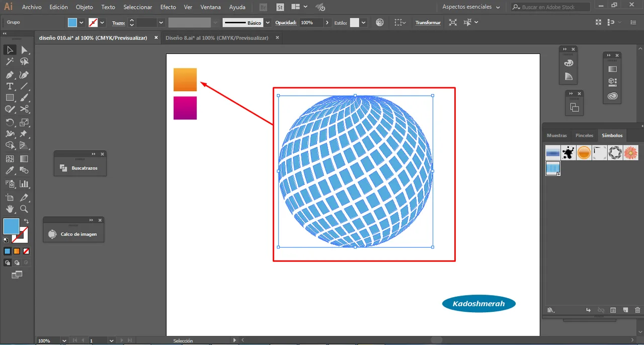Screen dimensions: 644x345
Task: Select the Magic Wand tool
Action: click(10, 61)
